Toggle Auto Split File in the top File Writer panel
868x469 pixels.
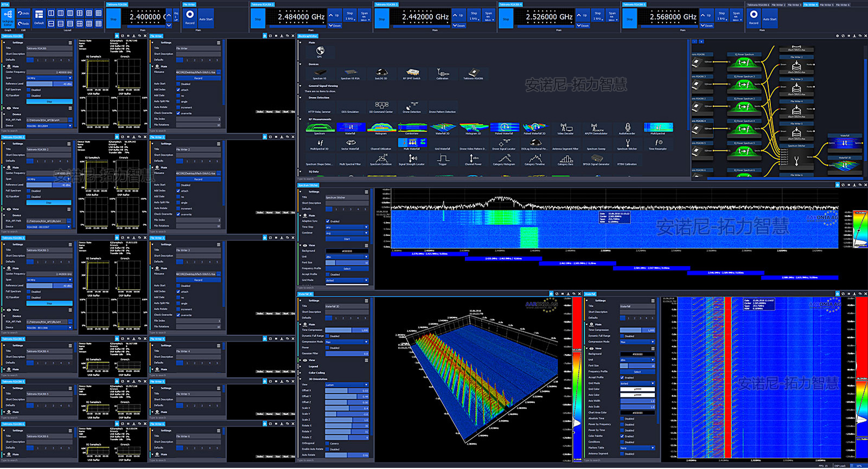[x=178, y=101]
